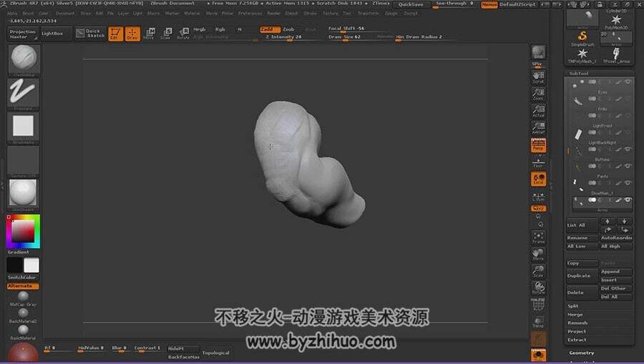Toggle Persp perspective view
This screenshot has height=364, width=644.
coord(538,145)
